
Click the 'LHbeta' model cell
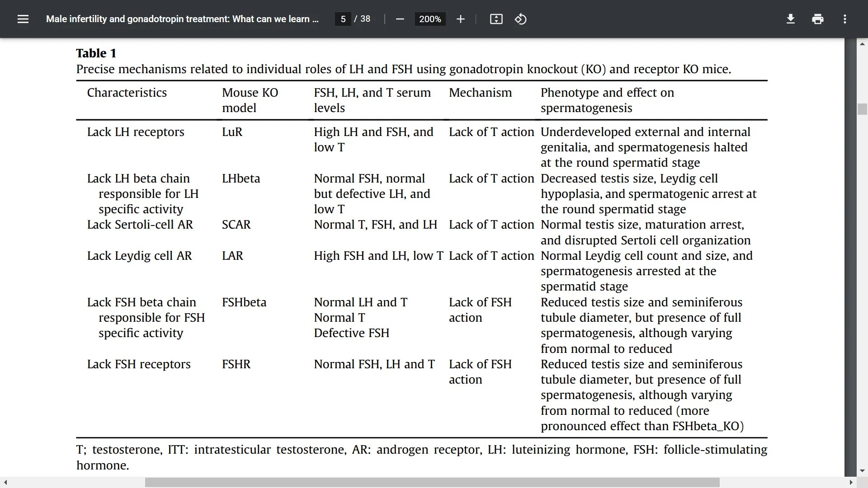(241, 178)
